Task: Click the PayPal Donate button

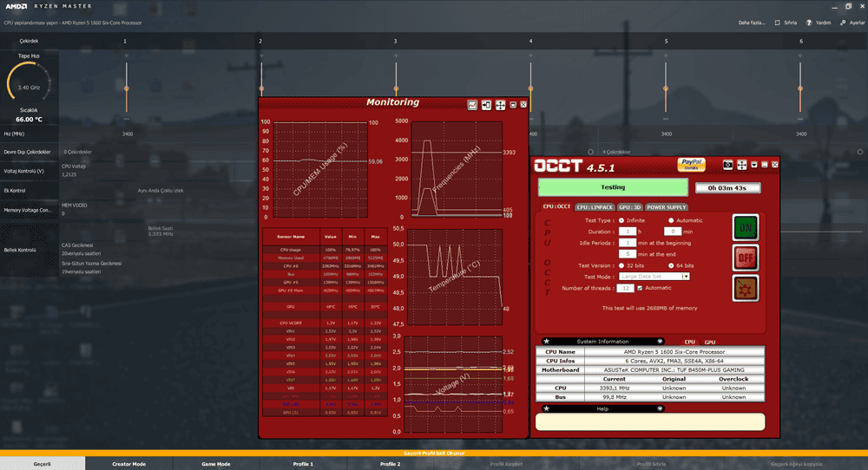Action: 691,165
